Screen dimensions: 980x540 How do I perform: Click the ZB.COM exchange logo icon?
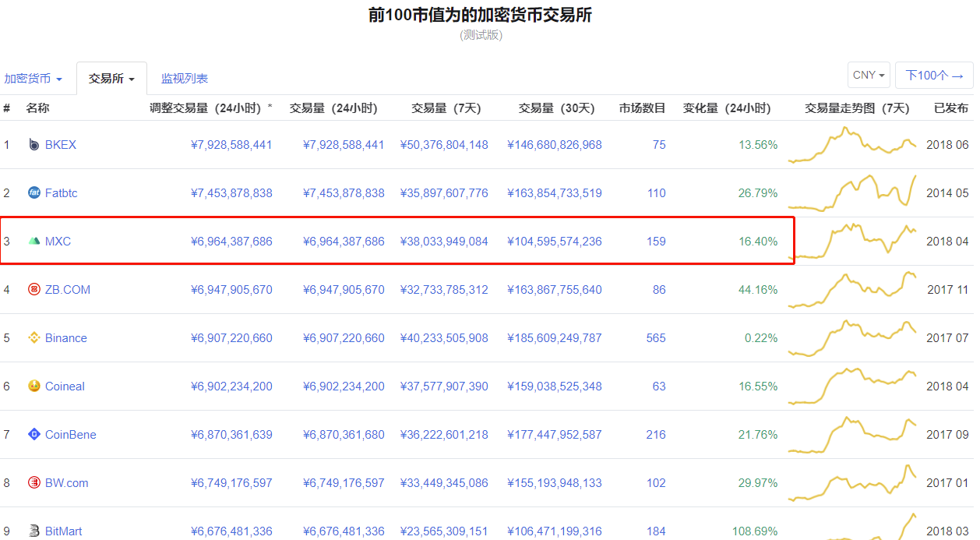tap(33, 290)
